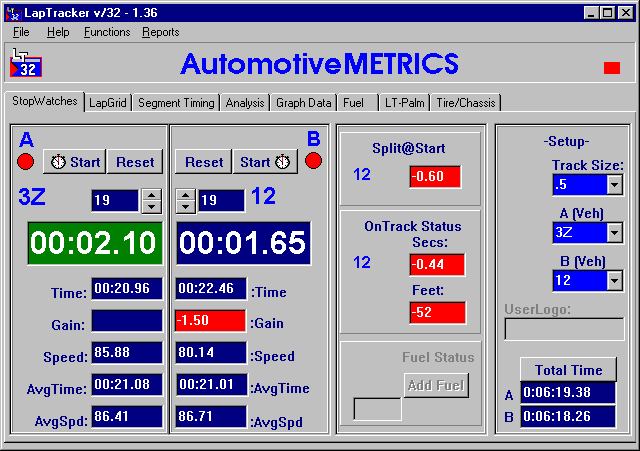Start stopwatch B

tap(265, 162)
